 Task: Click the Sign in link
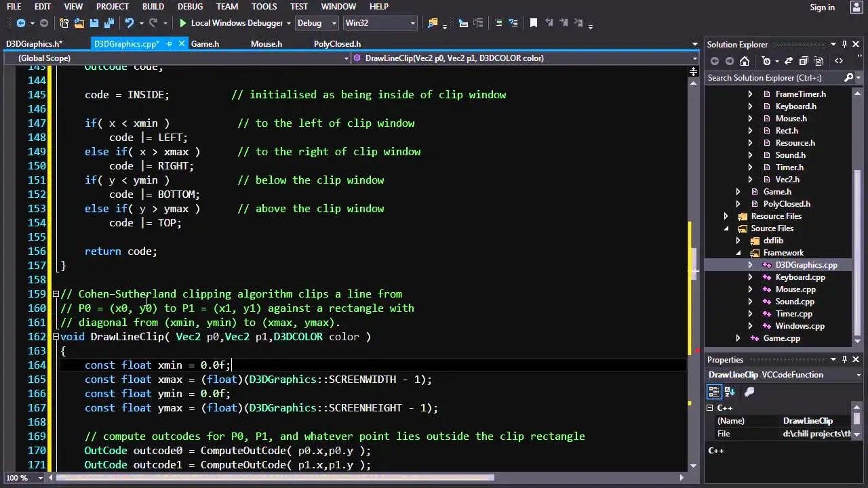tap(822, 7)
